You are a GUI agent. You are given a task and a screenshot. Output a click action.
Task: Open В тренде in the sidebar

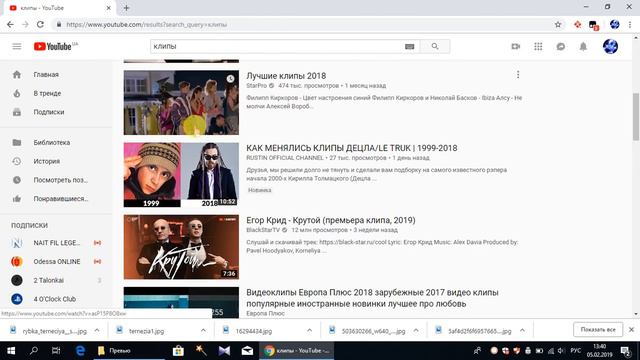[56, 93]
